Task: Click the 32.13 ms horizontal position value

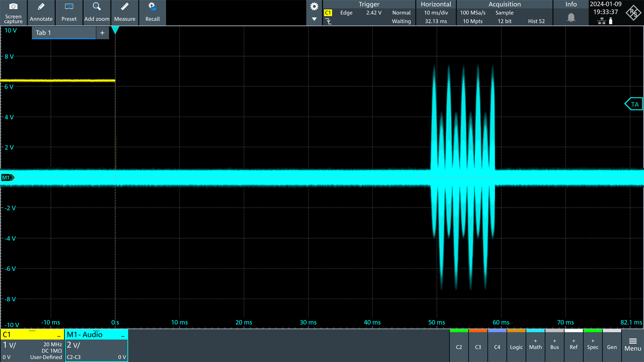Action: coord(436,21)
